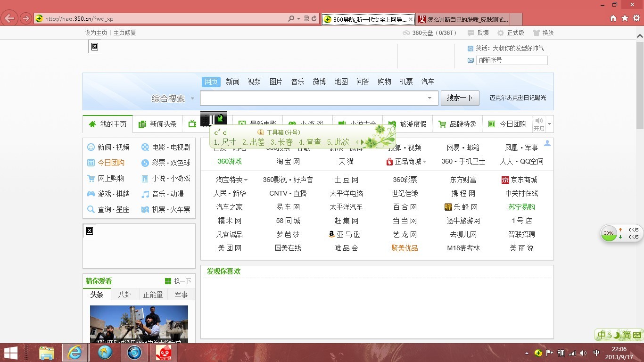Open the 开启 sound speaker icon
644x362 pixels.
(539, 121)
